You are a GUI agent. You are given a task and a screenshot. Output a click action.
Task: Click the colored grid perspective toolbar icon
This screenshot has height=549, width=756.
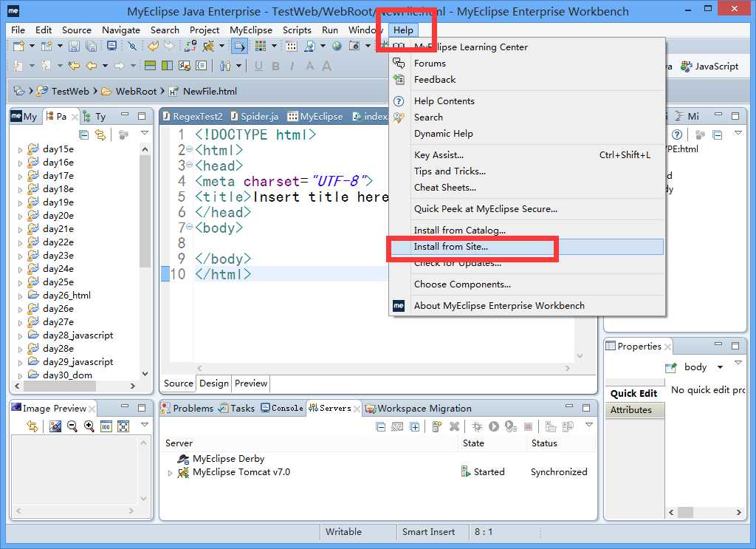click(x=261, y=46)
